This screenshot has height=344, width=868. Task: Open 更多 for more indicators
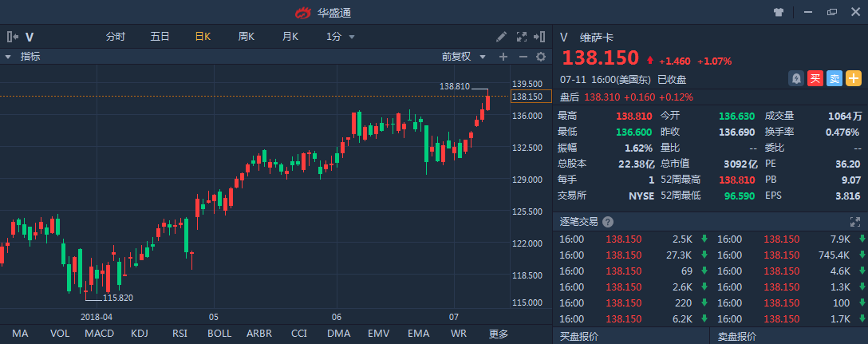tap(498, 334)
